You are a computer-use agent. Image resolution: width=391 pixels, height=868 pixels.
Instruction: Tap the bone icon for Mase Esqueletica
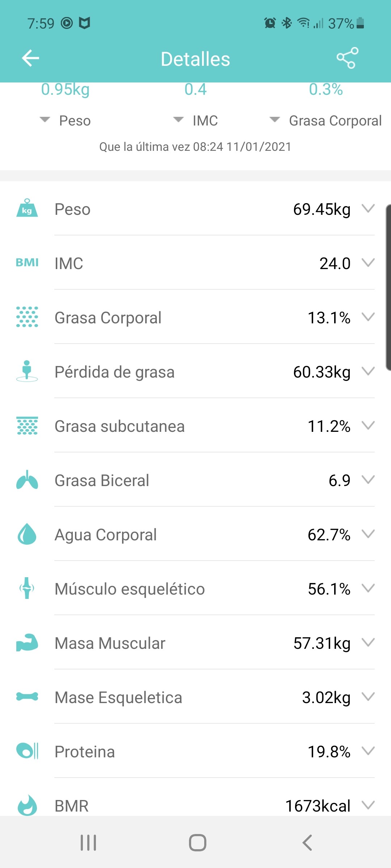point(27,697)
